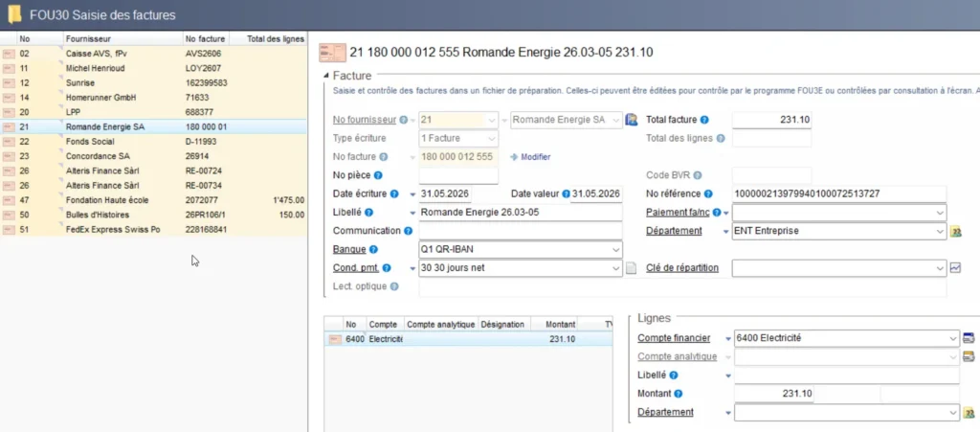980x432 pixels.
Task: Click the help icon next to Code BVR
Action: (698, 175)
